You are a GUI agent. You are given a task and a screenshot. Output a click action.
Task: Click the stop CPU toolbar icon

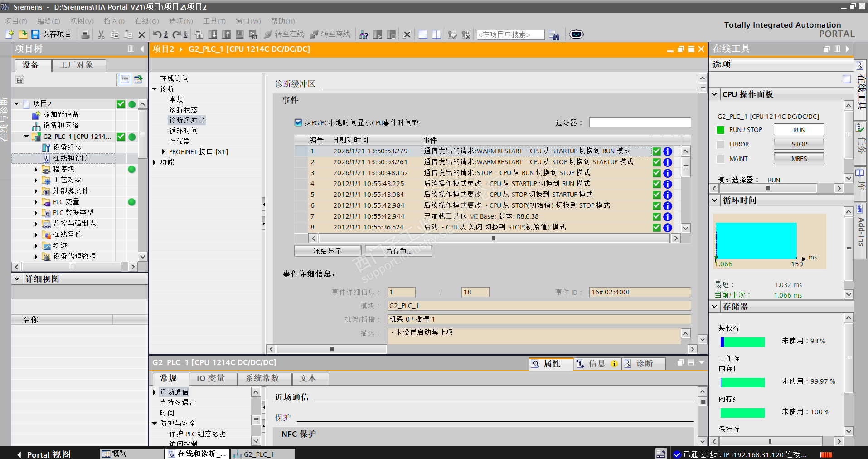pos(391,34)
